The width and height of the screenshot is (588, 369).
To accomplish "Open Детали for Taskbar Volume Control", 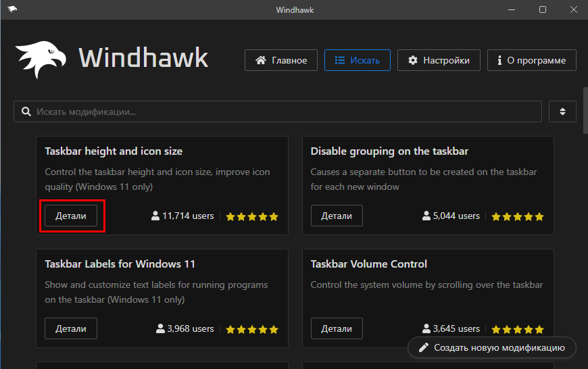I will click(337, 328).
